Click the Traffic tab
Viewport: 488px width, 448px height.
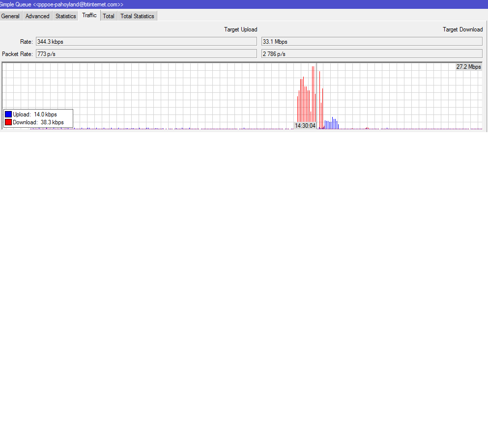[x=89, y=16]
